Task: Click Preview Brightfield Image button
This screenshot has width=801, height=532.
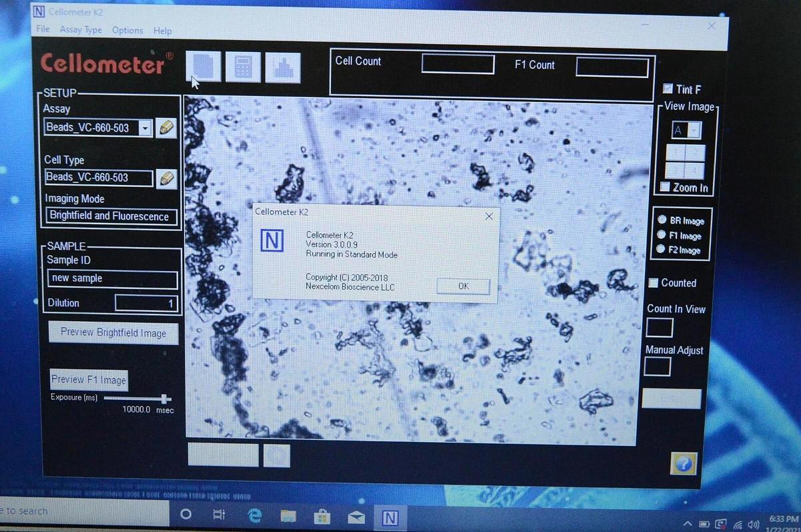Action: [x=113, y=332]
